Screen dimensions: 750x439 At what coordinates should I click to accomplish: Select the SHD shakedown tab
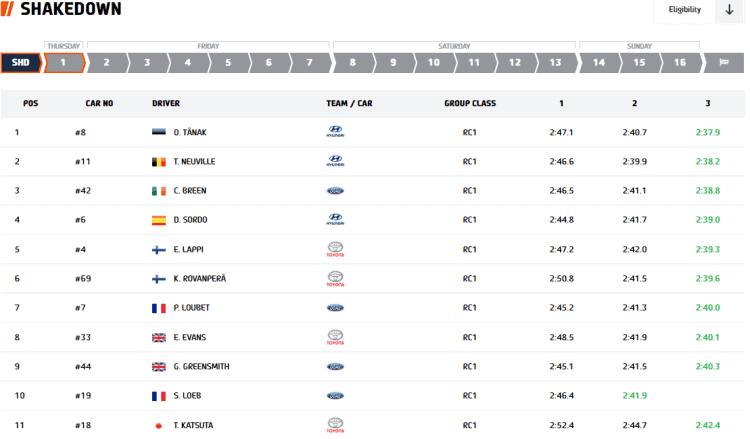pyautogui.click(x=20, y=62)
